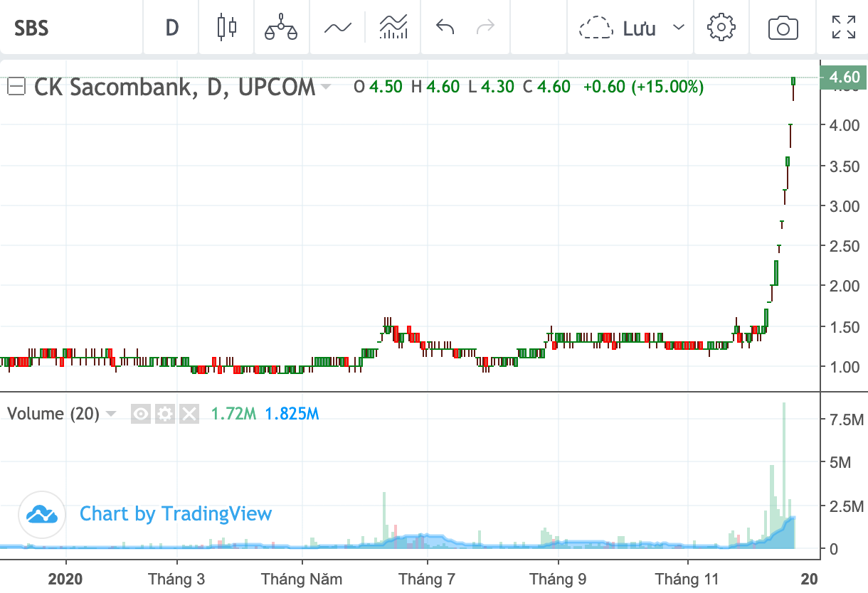Viewport: 868px width, 593px height.
Task: Open the candlestick chart style selector
Action: click(226, 28)
